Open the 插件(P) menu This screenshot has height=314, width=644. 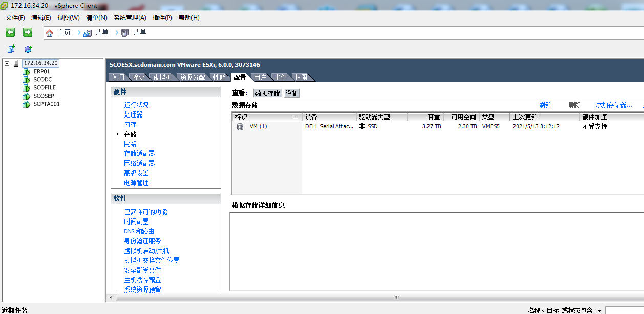(163, 18)
